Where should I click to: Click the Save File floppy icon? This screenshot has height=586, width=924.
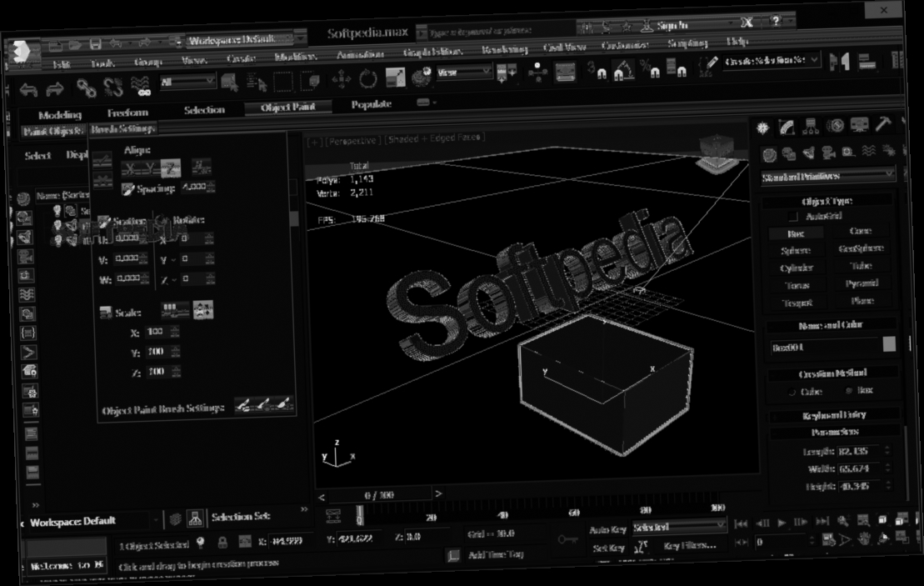(96, 43)
